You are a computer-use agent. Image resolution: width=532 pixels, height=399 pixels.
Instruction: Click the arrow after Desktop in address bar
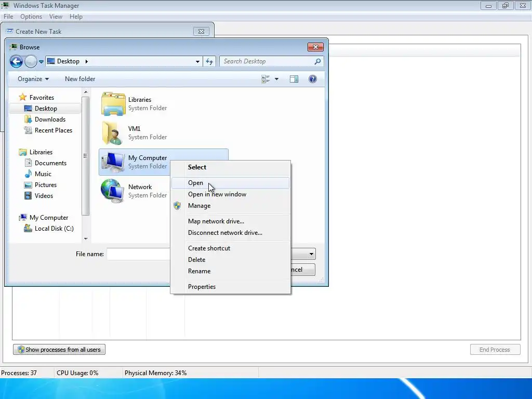87,61
